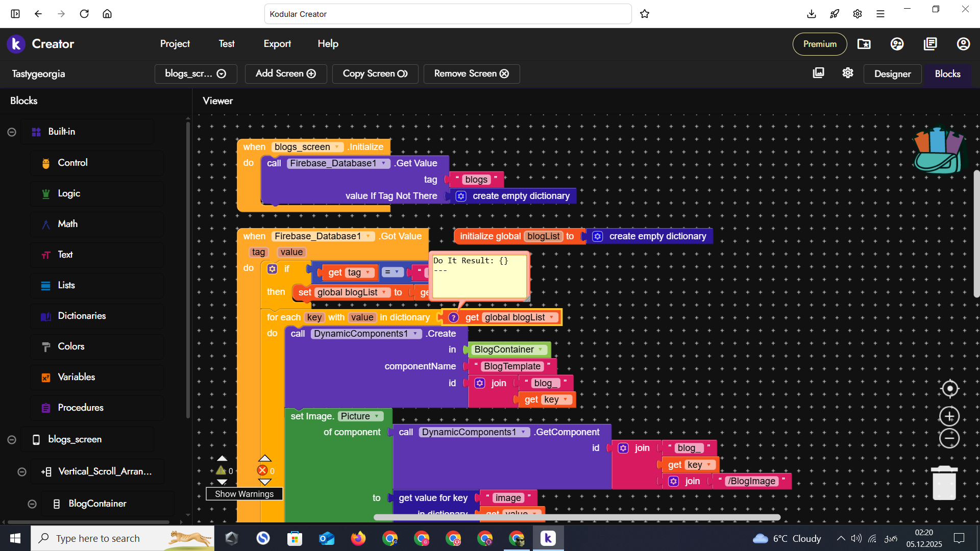Toggle the warning triangle counter

(221, 470)
